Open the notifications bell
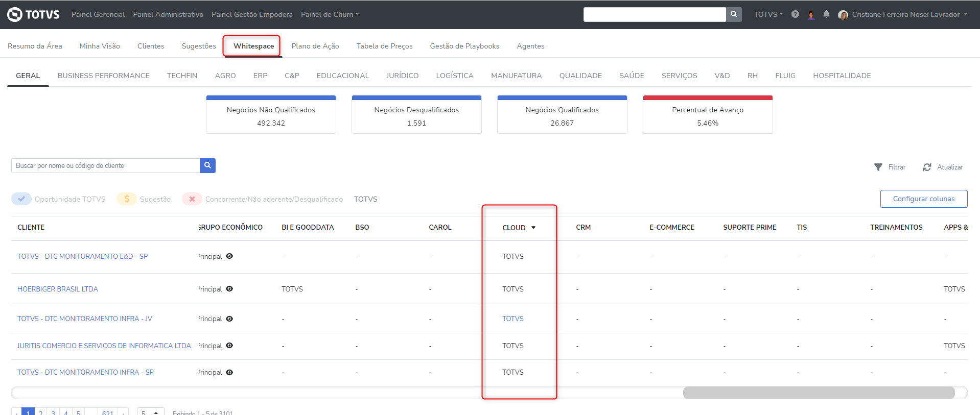 click(x=826, y=14)
